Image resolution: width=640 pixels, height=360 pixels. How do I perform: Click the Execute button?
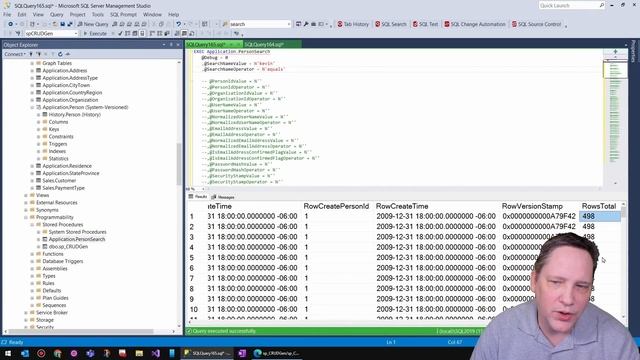click(x=95, y=33)
